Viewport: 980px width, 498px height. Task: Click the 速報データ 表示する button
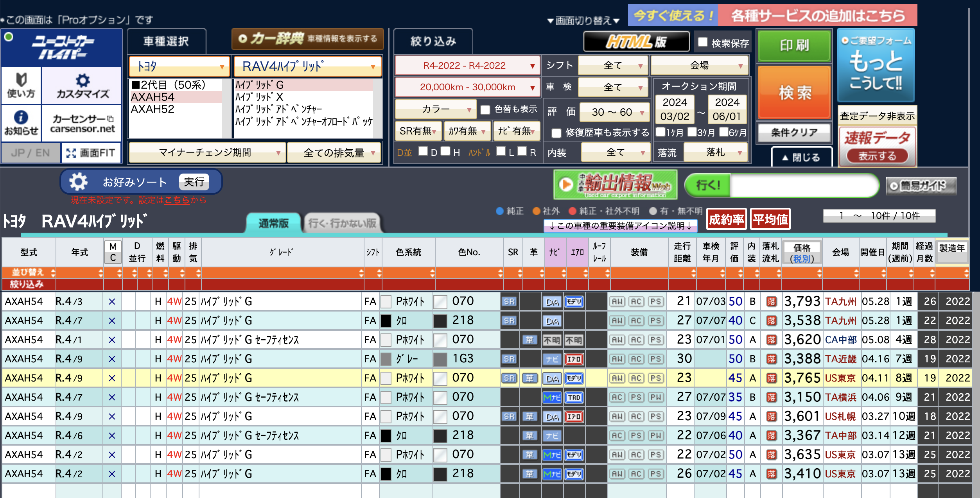[877, 156]
